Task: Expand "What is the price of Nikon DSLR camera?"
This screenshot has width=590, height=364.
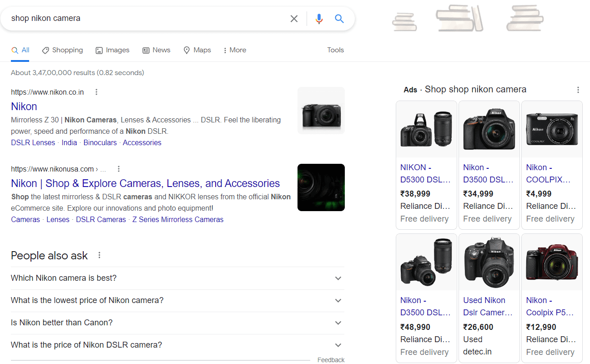Action: pyautogui.click(x=338, y=345)
